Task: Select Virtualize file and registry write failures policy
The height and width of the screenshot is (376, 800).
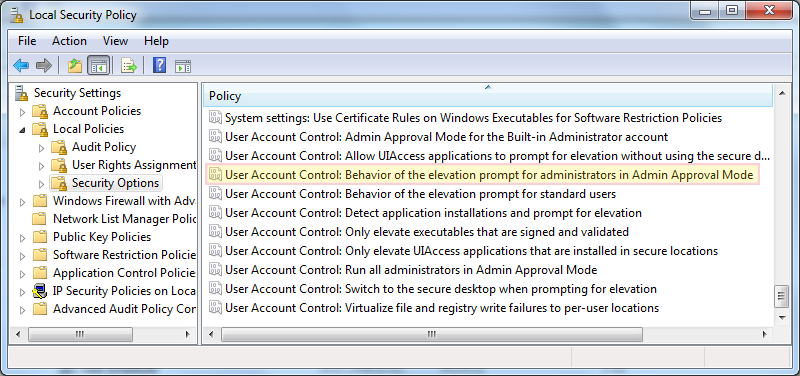Action: coord(442,308)
